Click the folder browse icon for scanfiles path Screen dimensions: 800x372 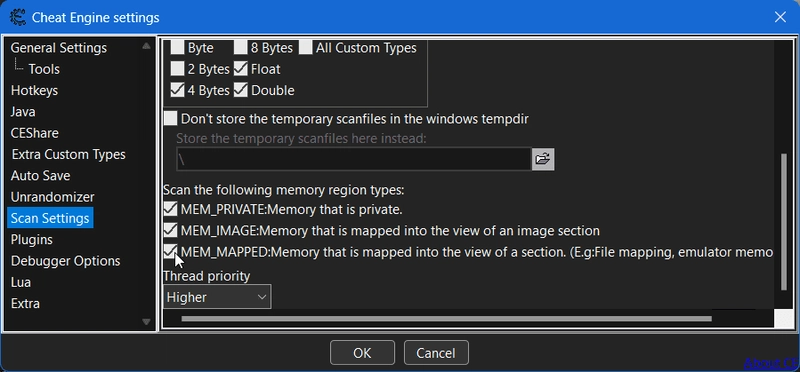coord(543,159)
